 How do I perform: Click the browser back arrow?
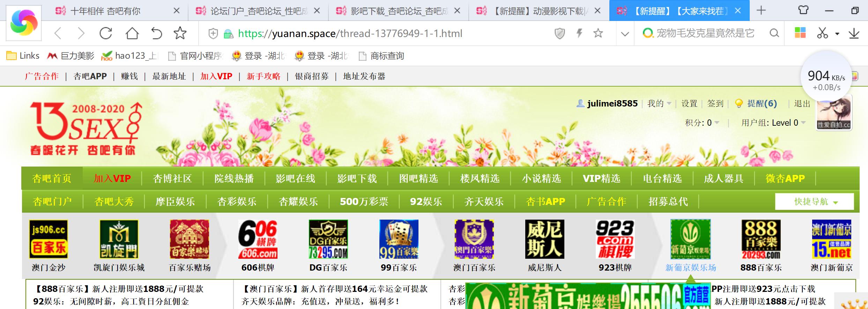[x=58, y=34]
